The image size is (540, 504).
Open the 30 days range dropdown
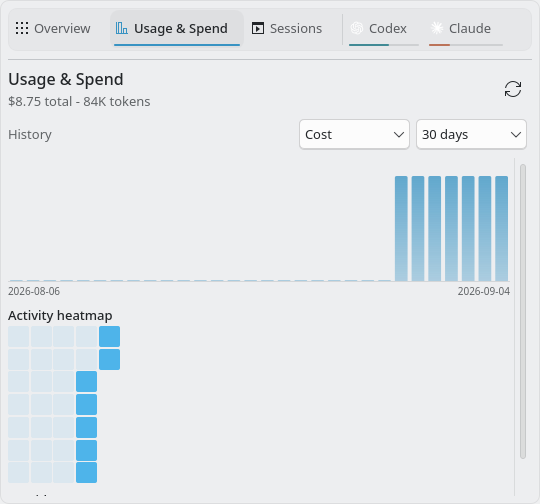point(471,134)
